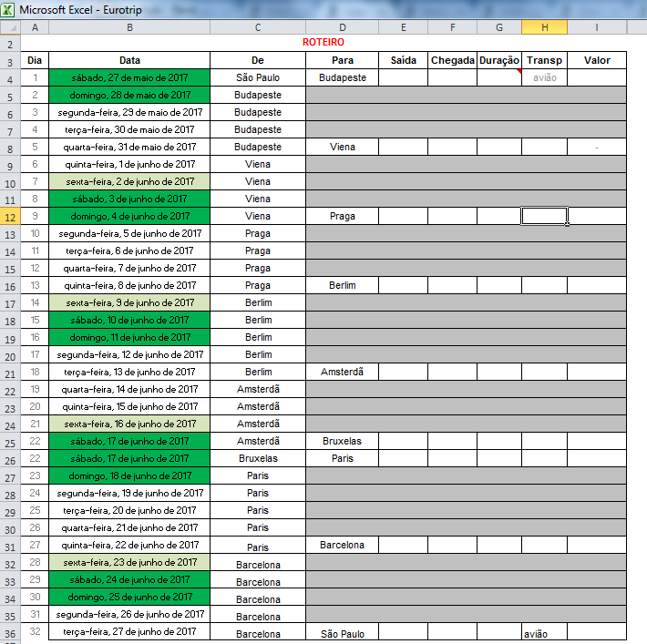Select row 36 header

10,633
